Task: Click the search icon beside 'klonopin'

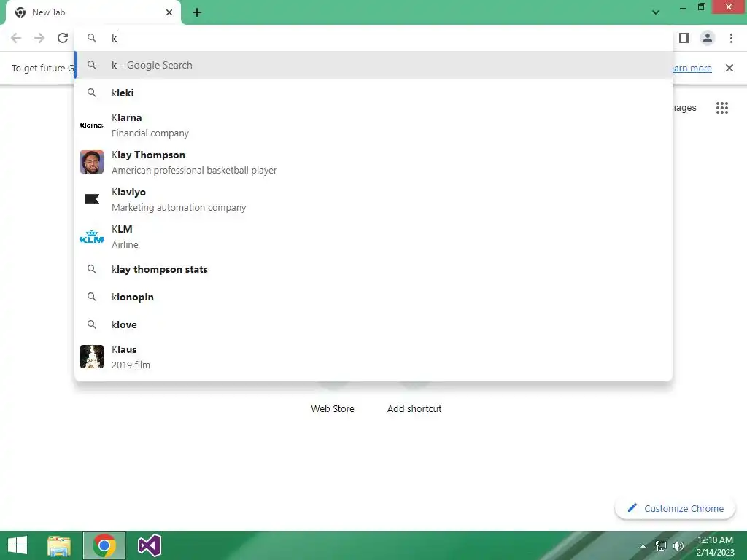Action: coord(91,297)
